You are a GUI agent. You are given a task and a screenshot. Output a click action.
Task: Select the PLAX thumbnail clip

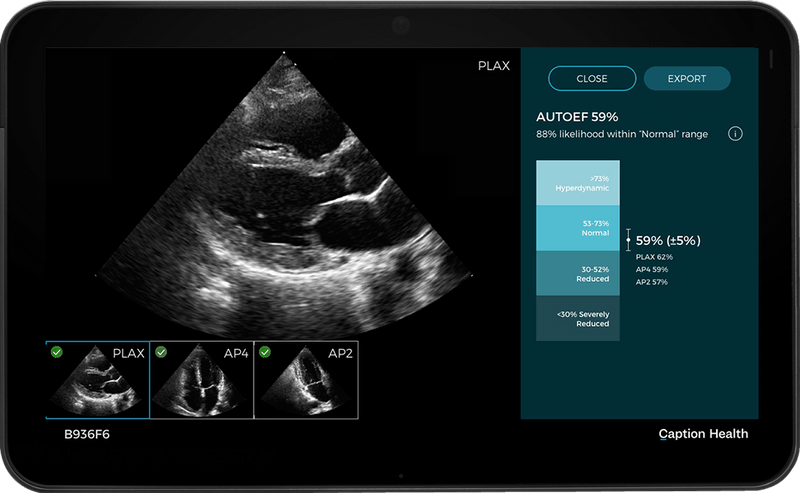click(97, 380)
